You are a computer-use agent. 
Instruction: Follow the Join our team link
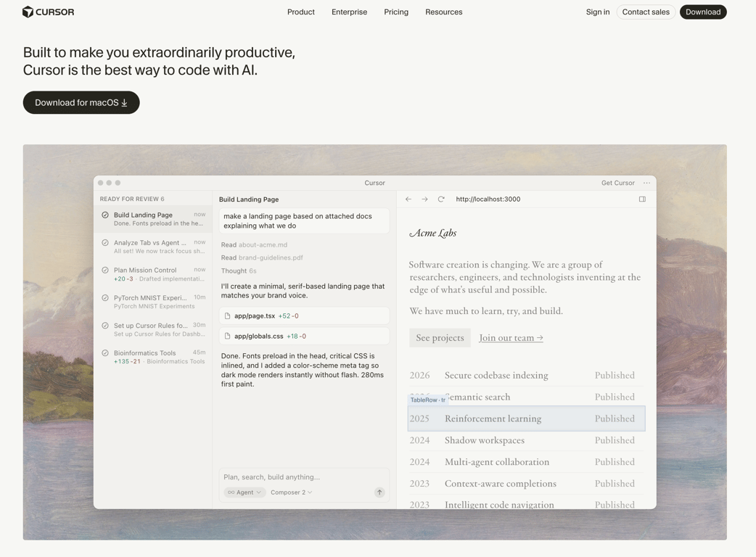(x=510, y=337)
